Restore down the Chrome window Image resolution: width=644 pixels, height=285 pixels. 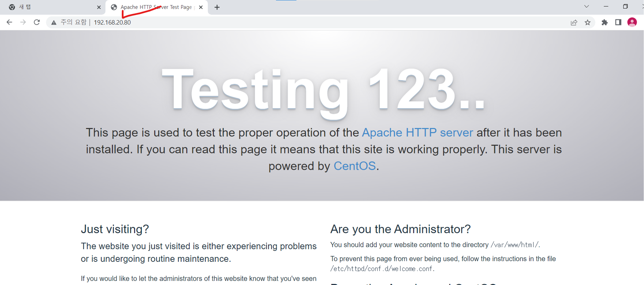tap(625, 7)
